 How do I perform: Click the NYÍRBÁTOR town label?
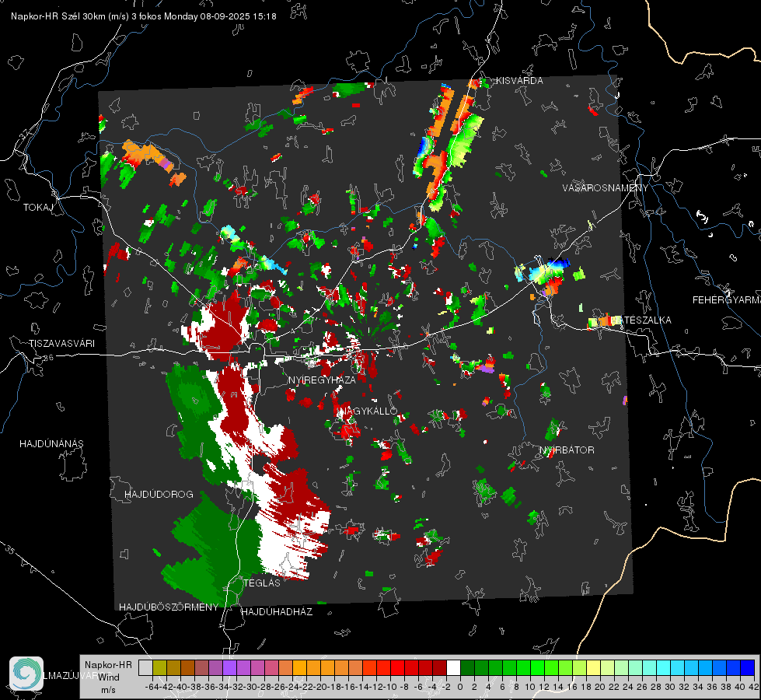point(567,450)
